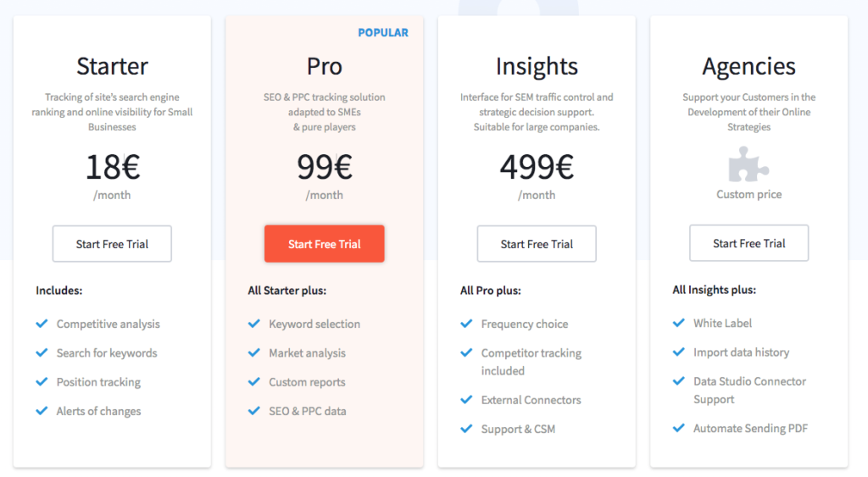
Task: Click the puzzle piece icon under Agencies
Action: pyautogui.click(x=748, y=164)
